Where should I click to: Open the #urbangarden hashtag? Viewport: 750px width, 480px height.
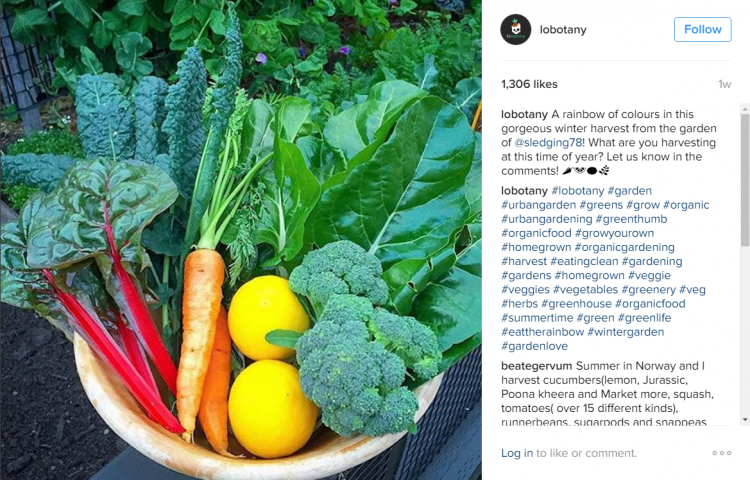(539, 205)
